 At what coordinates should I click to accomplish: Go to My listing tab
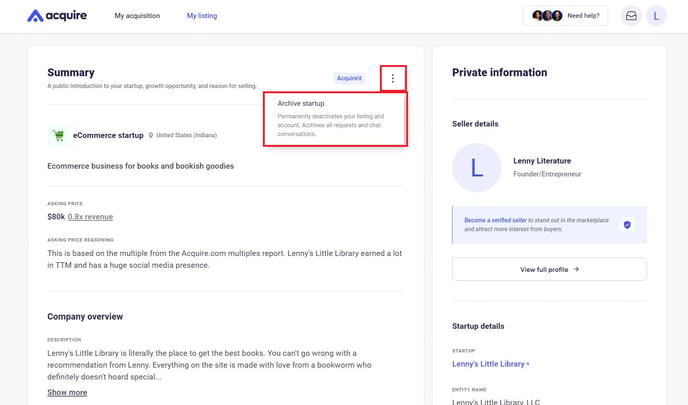tap(202, 16)
